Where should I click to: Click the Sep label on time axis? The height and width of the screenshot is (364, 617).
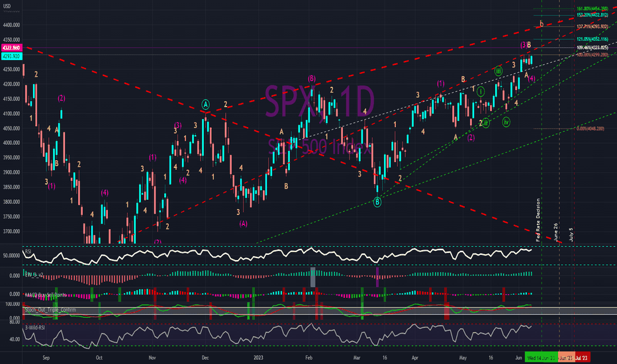[46, 357]
